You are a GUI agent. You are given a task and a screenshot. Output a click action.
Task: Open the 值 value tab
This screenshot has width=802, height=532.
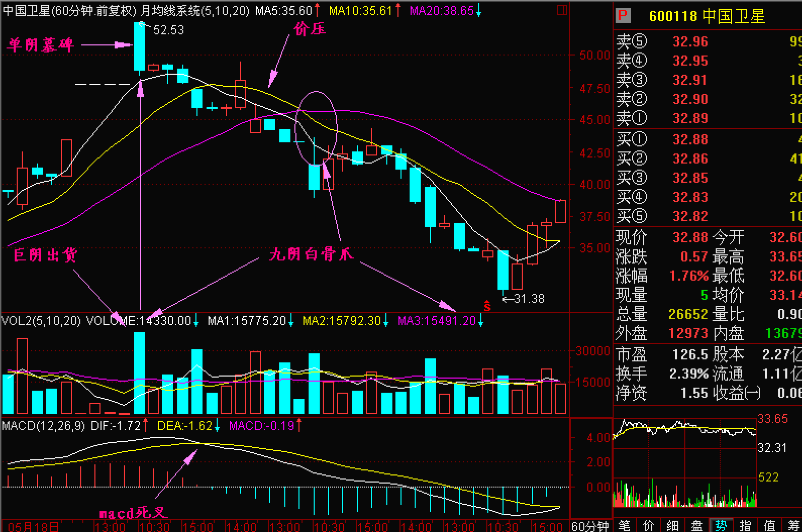[770, 525]
